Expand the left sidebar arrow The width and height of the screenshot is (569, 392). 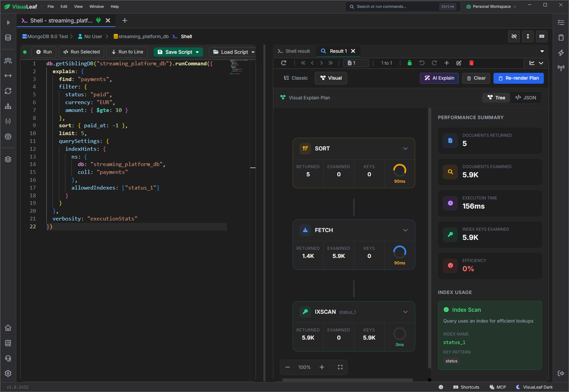point(8,22)
